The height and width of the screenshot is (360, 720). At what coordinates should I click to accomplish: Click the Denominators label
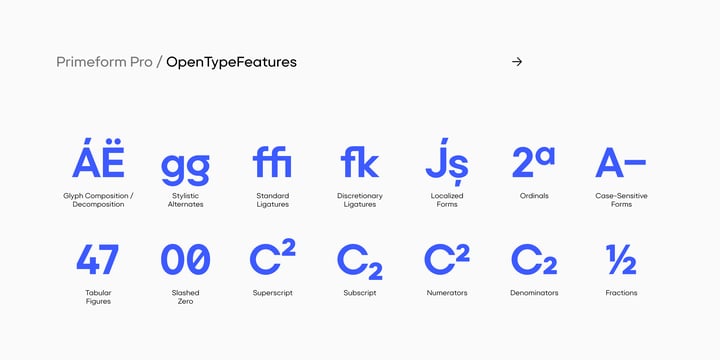[534, 293]
